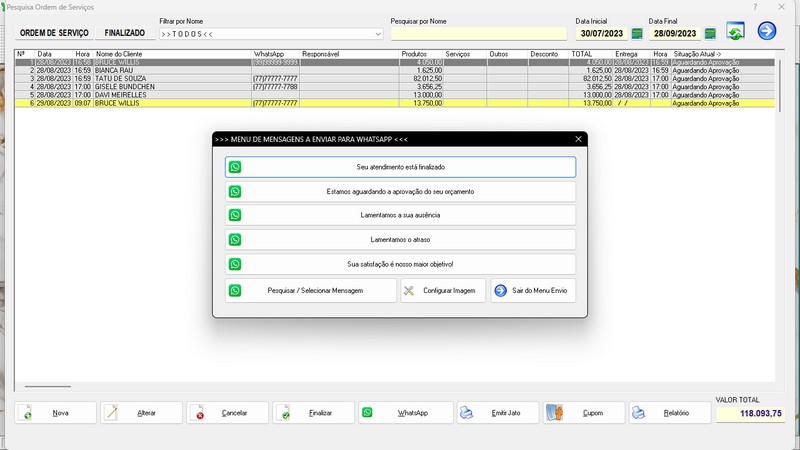The image size is (800, 450).
Task: Open the Data Final calendar picker
Action: pos(710,34)
